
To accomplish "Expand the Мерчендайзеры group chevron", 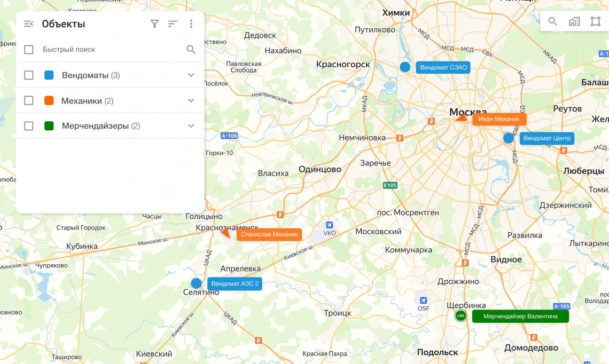I will pyautogui.click(x=191, y=126).
